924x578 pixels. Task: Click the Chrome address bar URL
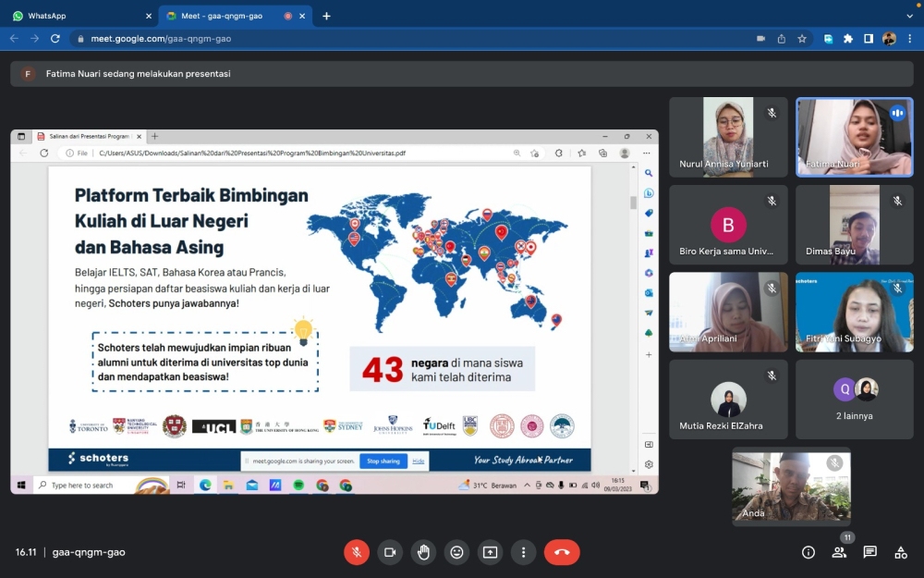click(161, 39)
